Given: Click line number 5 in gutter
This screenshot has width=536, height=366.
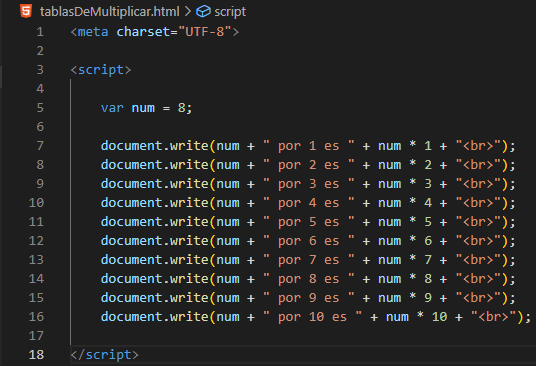Looking at the screenshot, I should pos(40,108).
